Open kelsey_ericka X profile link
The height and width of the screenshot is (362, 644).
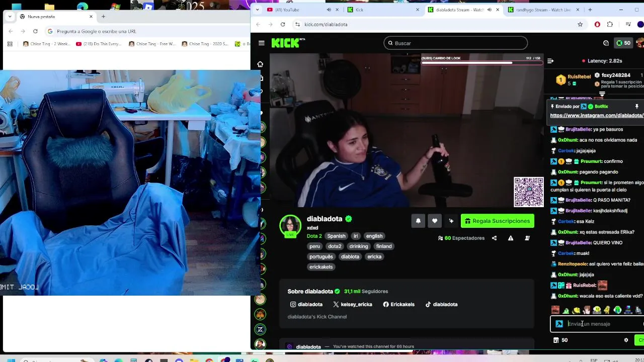pos(353,304)
